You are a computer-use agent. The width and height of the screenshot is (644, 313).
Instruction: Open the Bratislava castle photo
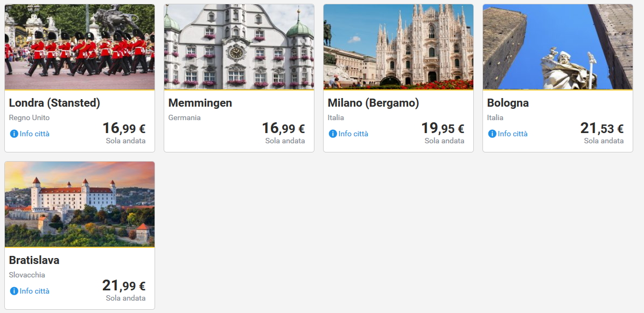click(80, 204)
